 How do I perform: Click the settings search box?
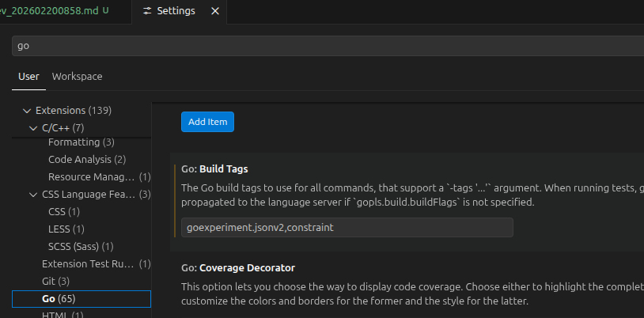[316, 46]
